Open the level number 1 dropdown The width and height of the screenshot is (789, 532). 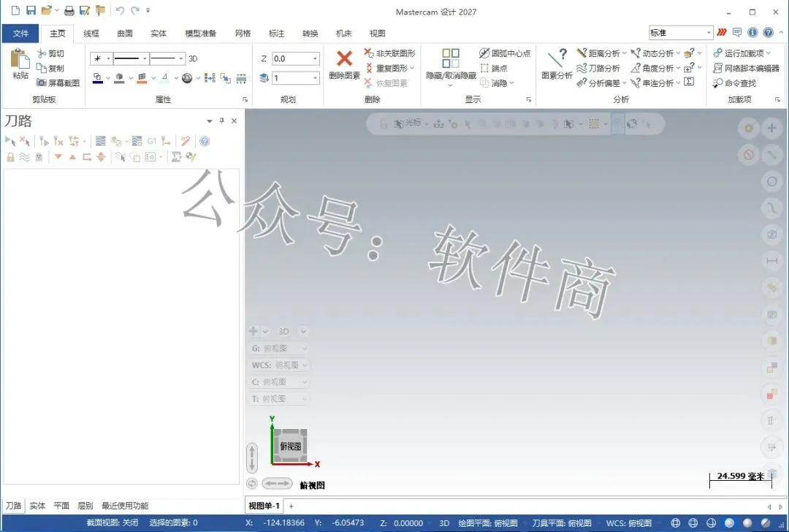coord(315,78)
